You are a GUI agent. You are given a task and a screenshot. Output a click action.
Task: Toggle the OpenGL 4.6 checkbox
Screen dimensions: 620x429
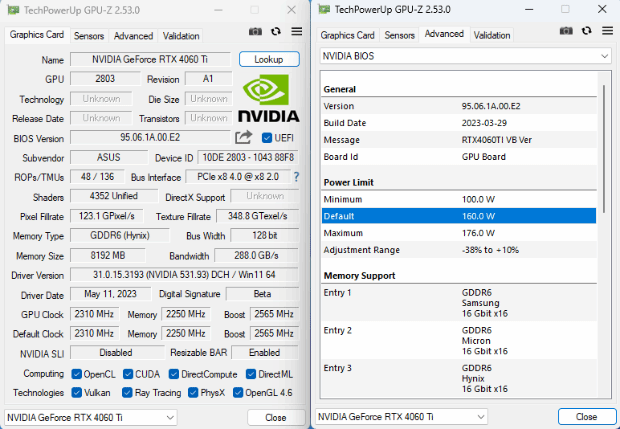click(x=238, y=393)
